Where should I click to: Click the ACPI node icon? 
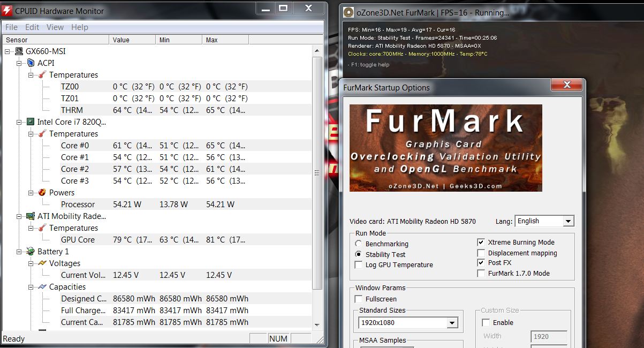click(x=31, y=63)
